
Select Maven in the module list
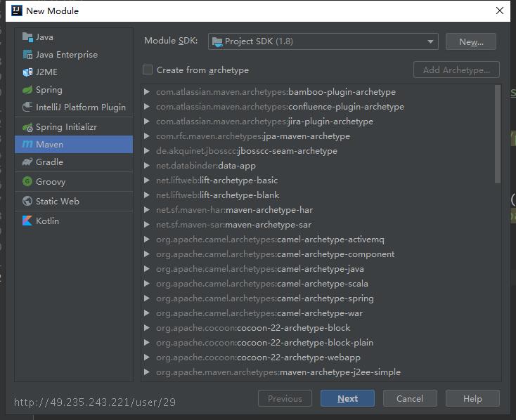click(x=74, y=145)
